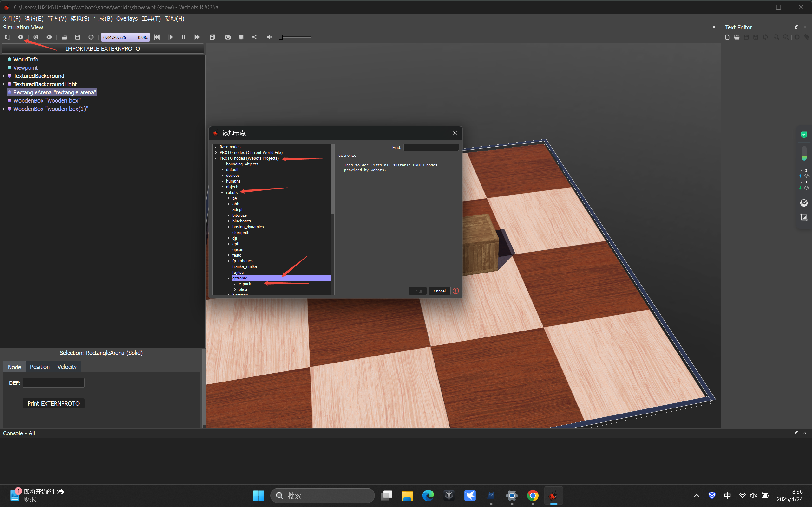Click the reload world icon
Screen dimensions: 812x507
tap(91, 37)
